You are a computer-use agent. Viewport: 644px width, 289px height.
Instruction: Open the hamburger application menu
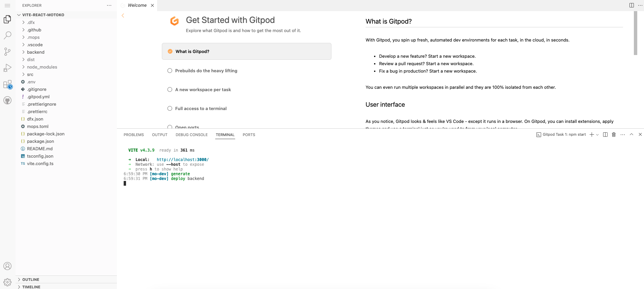tap(7, 5)
